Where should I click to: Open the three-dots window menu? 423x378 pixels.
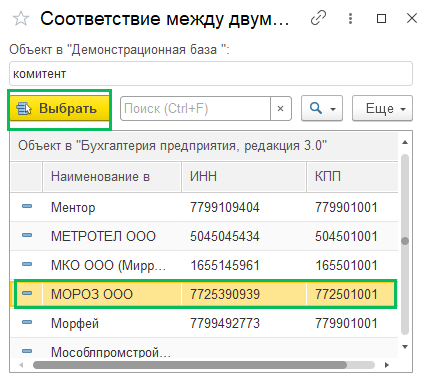click(x=350, y=18)
